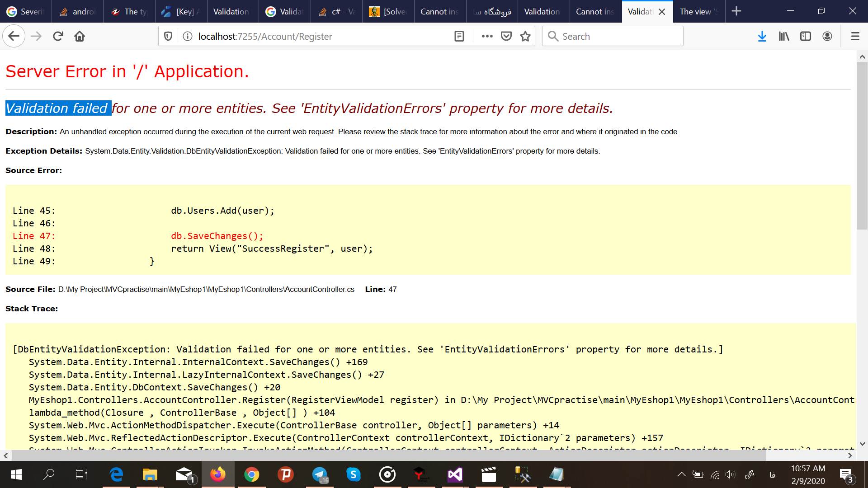Open a new tab with plus
868x488 pixels.
(736, 11)
